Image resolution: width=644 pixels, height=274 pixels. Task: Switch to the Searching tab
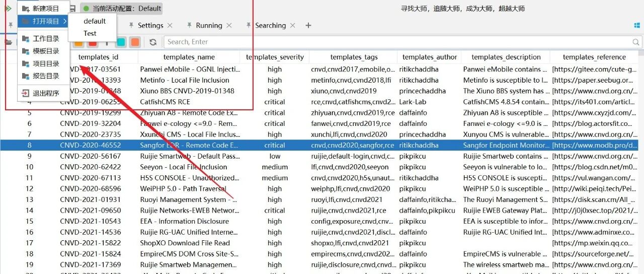(x=270, y=25)
